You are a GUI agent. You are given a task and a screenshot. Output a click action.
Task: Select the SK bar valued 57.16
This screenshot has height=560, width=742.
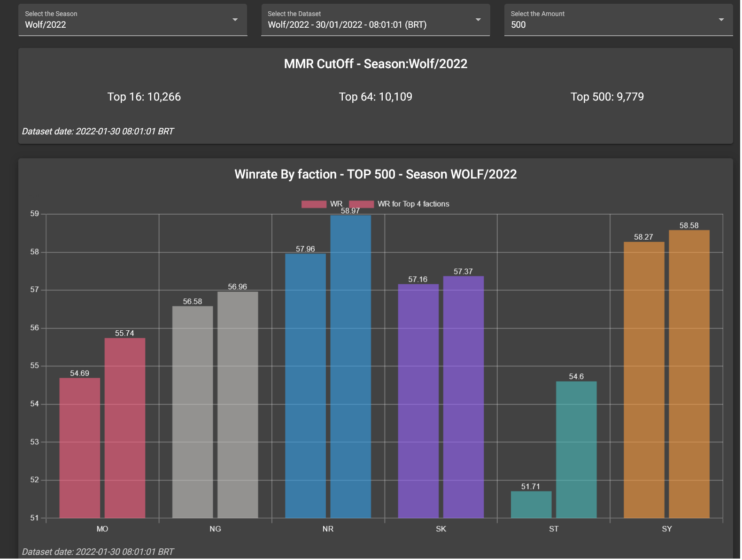418,401
